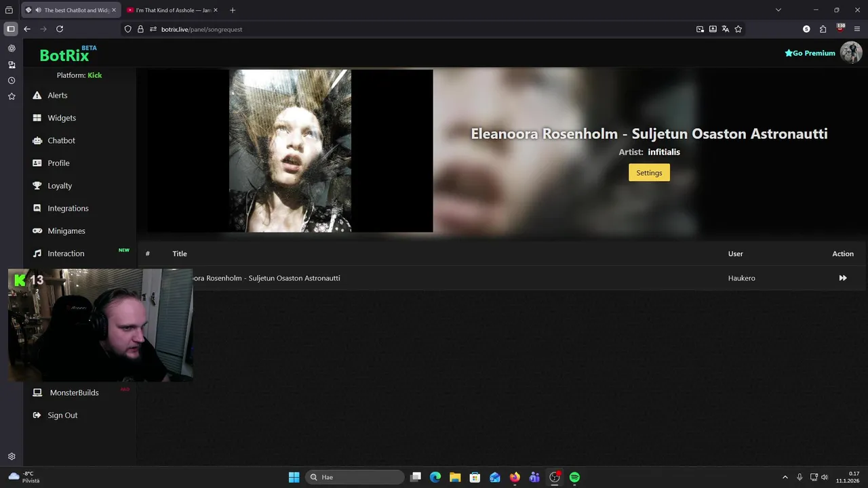Skip the Haukero requested song
This screenshot has width=868, height=488.
(x=843, y=278)
